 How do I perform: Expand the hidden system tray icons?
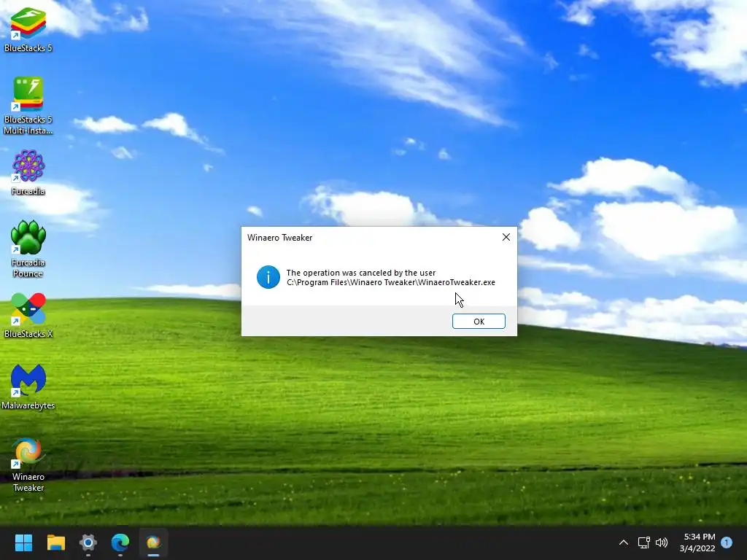(x=623, y=542)
